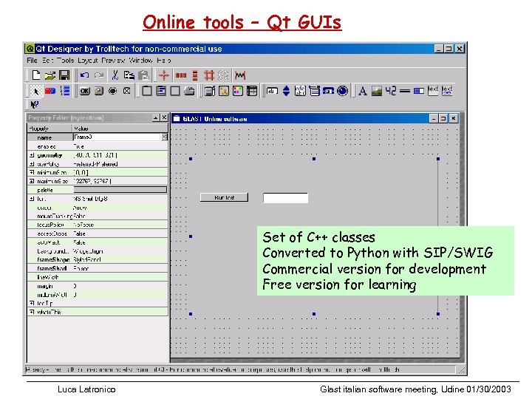Pick the RadioButton widget tool
Viewport: 532px width, 399px height.
[x=113, y=91]
